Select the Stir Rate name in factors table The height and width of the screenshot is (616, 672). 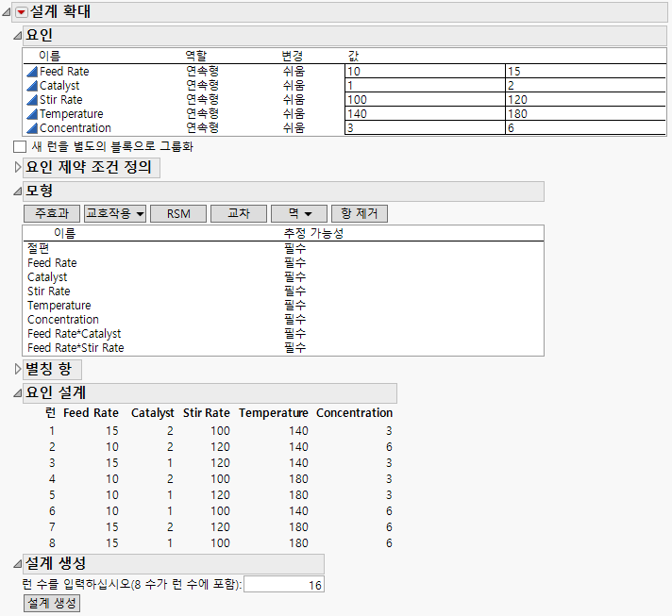[60, 100]
